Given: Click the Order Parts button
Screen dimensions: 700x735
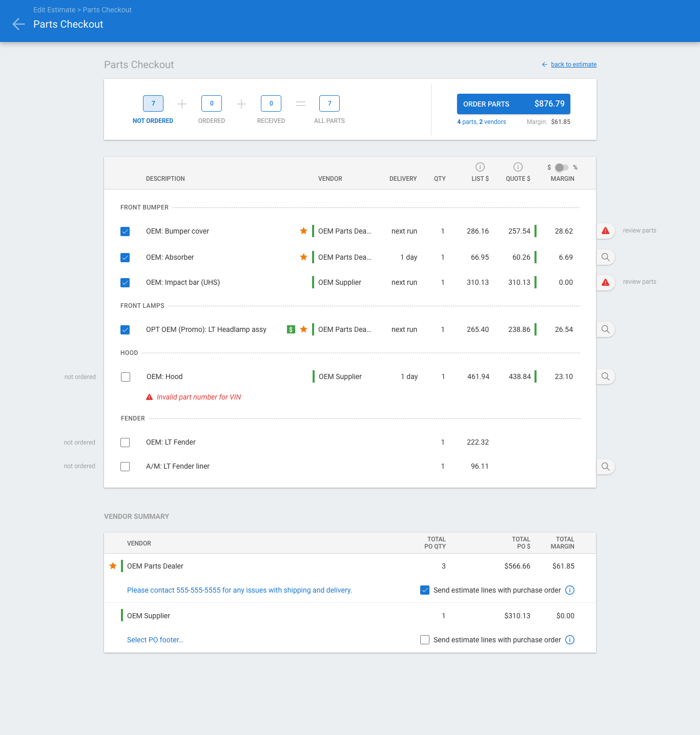Looking at the screenshot, I should (513, 104).
